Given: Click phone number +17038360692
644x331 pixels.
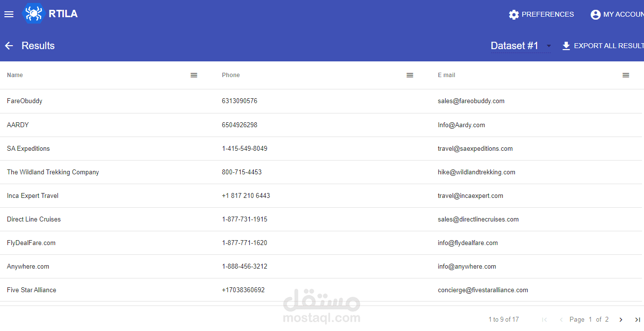Looking at the screenshot, I should pos(243,290).
